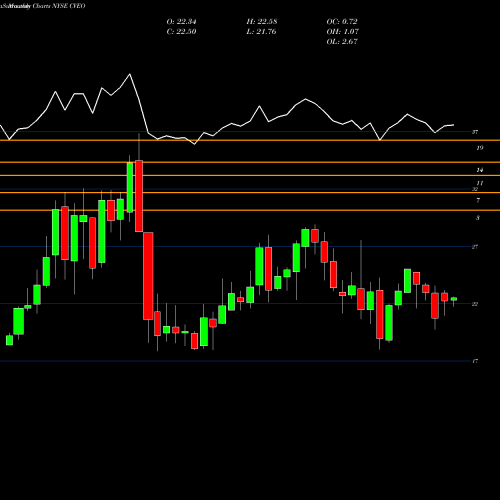Click the highest peak of the white indicator line
The image size is (500, 500).
click(x=130, y=74)
